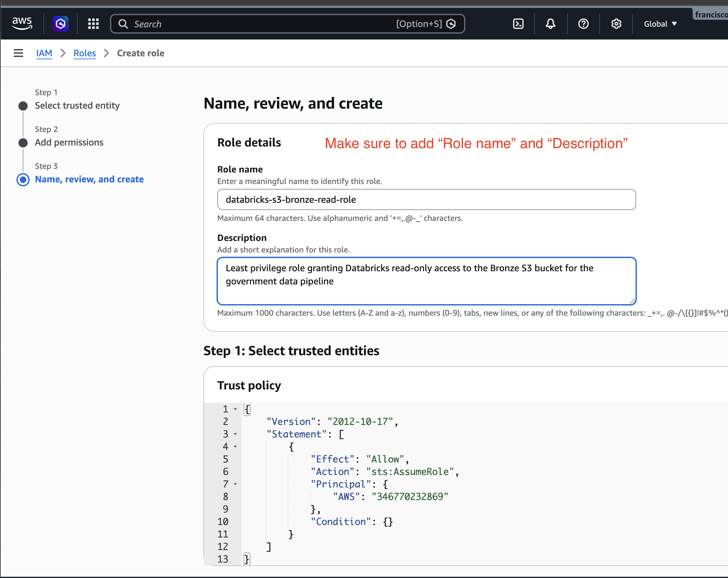The height and width of the screenshot is (578, 728).
Task: Go to IAM breadcrumb link
Action: pos(44,53)
